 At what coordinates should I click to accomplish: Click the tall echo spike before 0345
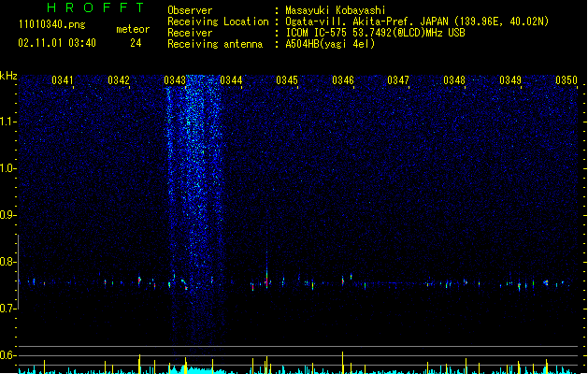tap(267, 270)
